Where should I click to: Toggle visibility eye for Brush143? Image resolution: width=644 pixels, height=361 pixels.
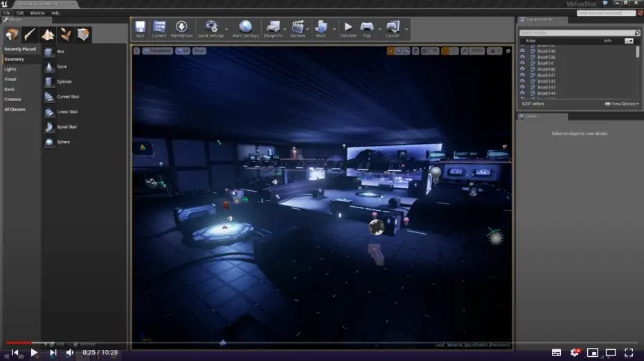coord(522,87)
